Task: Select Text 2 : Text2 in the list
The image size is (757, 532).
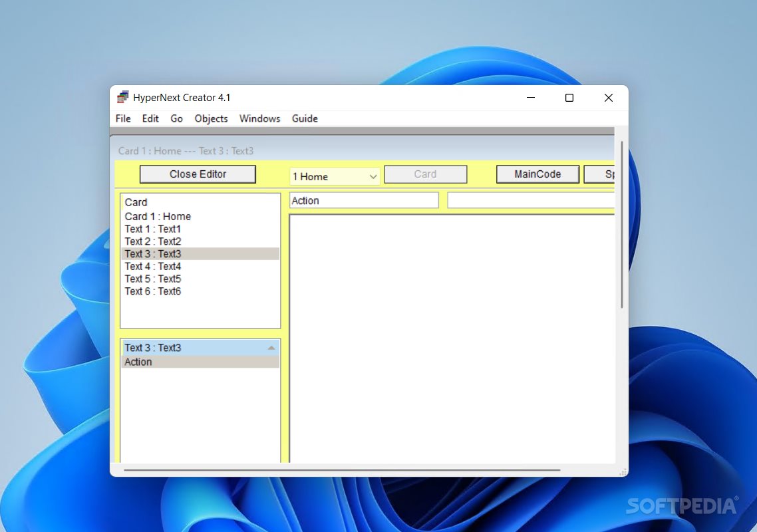Action: (x=200, y=241)
